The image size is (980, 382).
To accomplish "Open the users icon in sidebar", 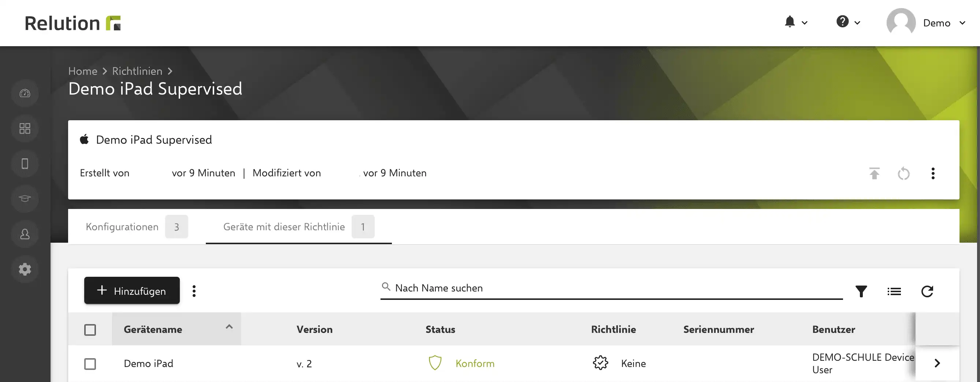I will tap(25, 234).
